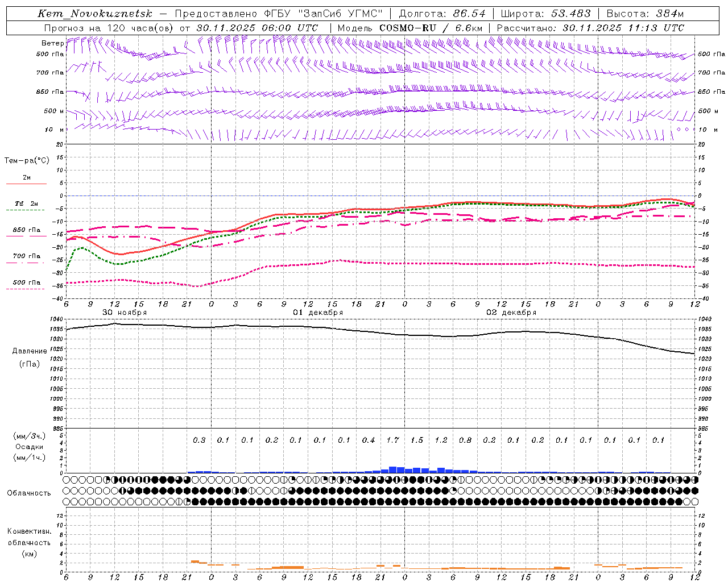The height and width of the screenshot is (582, 728).
Task: Click the 'Давление' pressure panel label
Action: coord(30,351)
